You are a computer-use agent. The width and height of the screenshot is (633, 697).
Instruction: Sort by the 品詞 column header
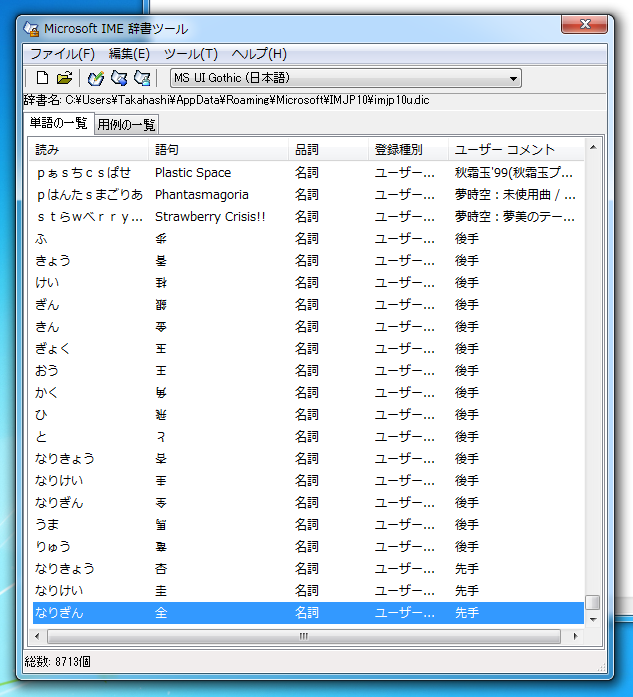pyautogui.click(x=328, y=149)
